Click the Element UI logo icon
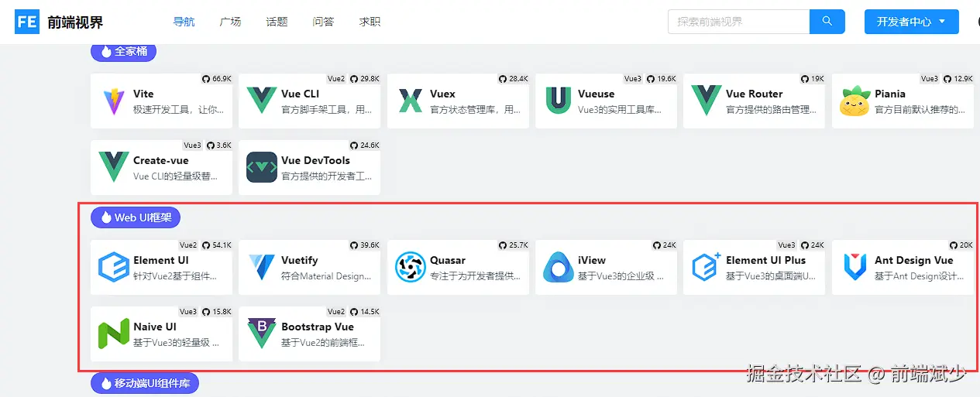The image size is (980, 397). 114,267
